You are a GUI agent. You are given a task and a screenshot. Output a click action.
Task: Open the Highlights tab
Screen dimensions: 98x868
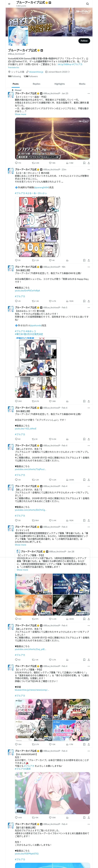[x=60, y=84]
